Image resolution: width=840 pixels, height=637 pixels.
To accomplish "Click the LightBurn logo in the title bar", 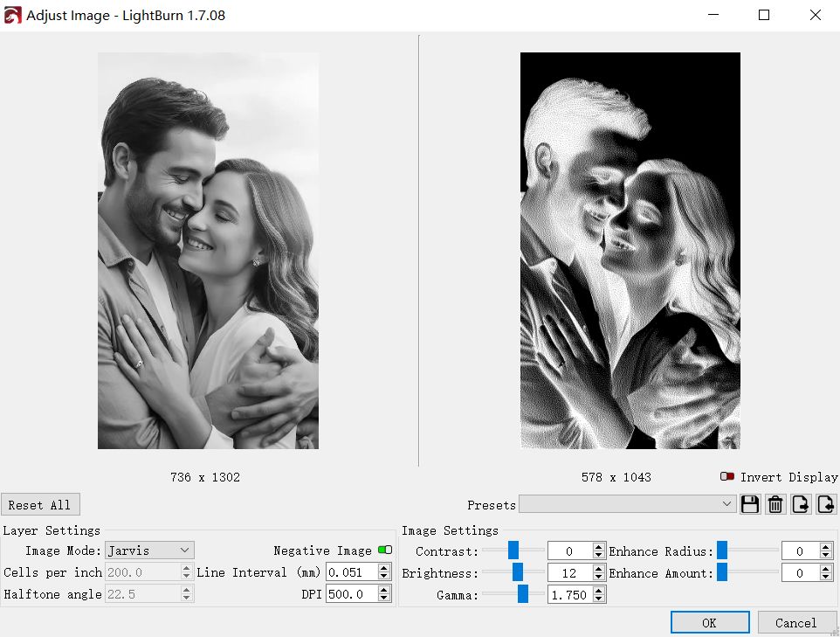I will 13,15.
